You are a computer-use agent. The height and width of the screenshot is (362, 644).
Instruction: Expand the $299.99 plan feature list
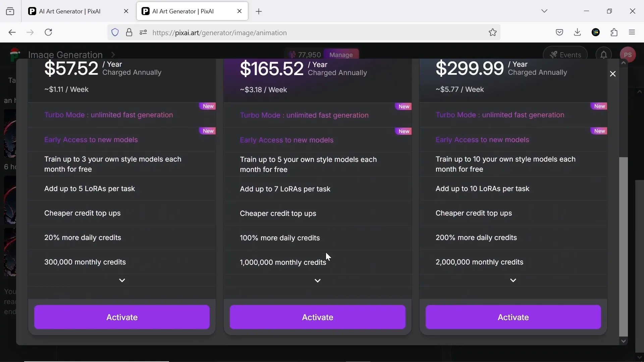[513, 281]
